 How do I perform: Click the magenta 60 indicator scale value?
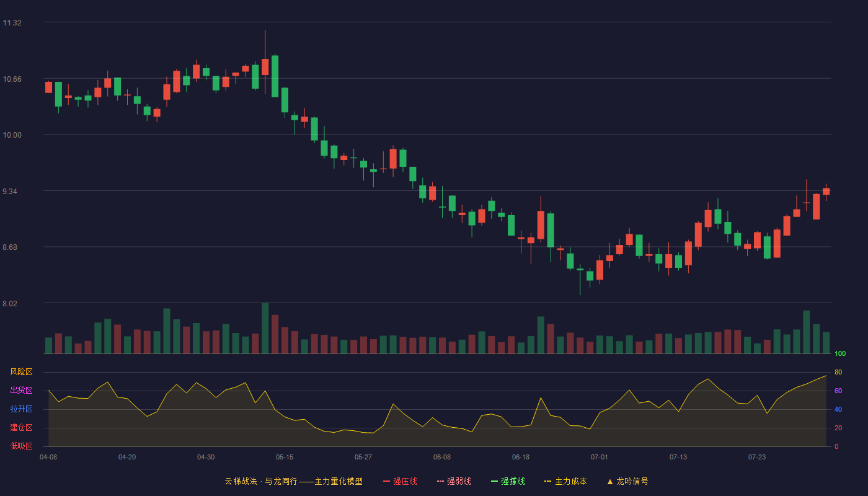coord(838,391)
